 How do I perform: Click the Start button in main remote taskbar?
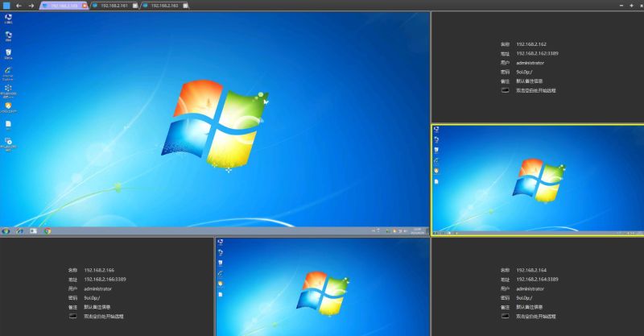coord(6,230)
